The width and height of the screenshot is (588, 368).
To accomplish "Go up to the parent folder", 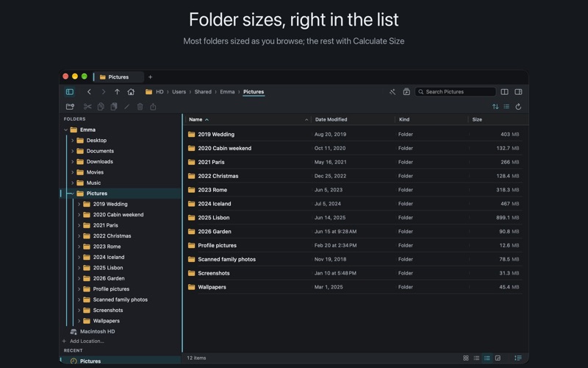I will (x=117, y=91).
